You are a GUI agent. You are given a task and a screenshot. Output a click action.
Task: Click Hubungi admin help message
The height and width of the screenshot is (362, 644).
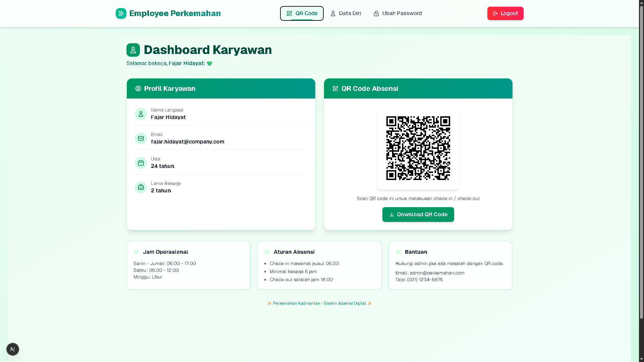coord(449,263)
